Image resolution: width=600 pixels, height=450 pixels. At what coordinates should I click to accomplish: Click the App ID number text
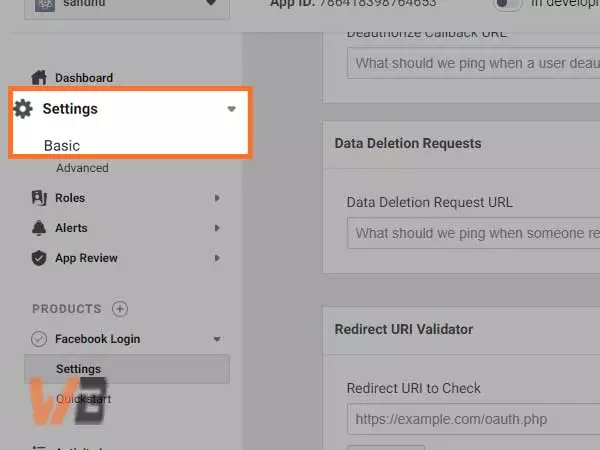pos(378,4)
